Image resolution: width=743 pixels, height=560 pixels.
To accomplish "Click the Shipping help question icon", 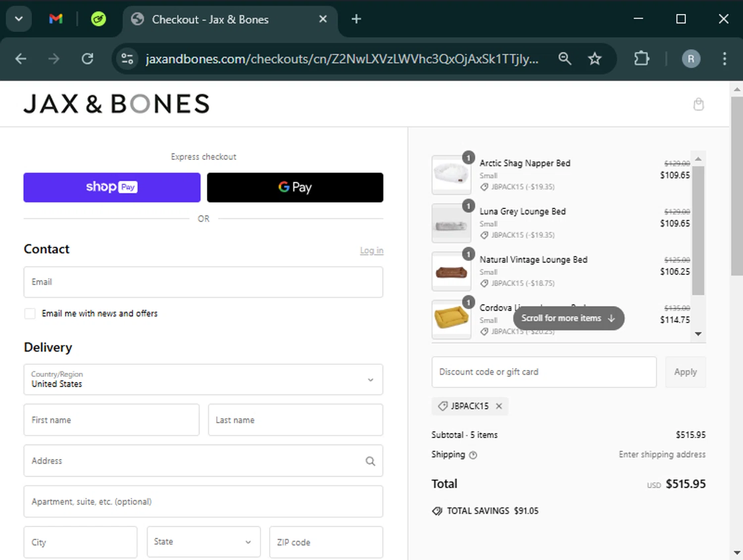I will [x=473, y=455].
